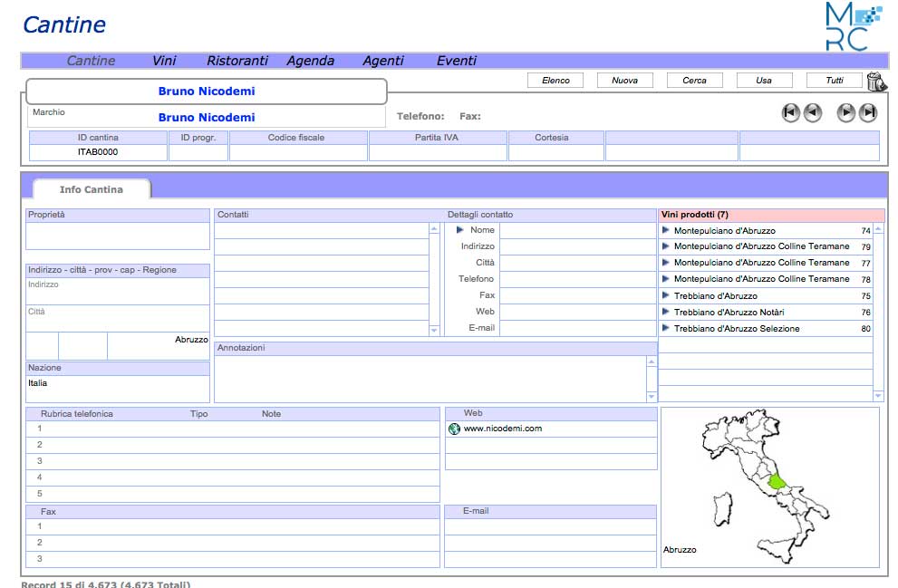Click the Nazione field showing Italia
898x588 pixels.
click(118, 389)
